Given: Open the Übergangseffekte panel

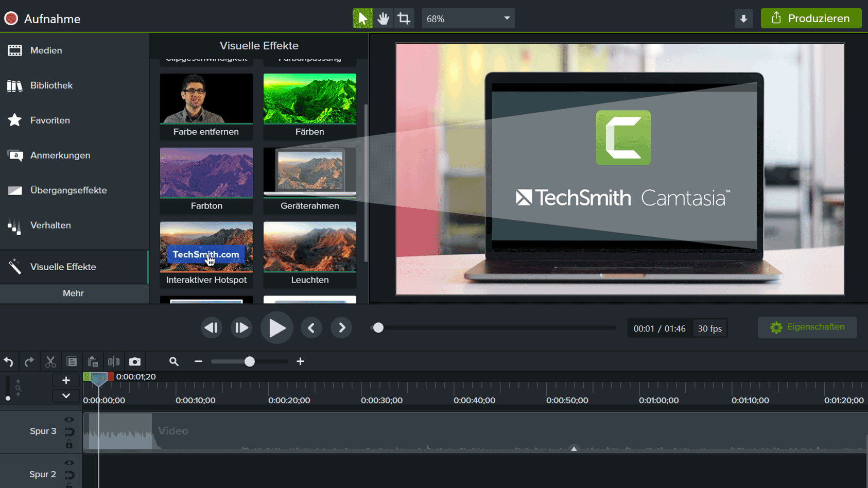Looking at the screenshot, I should pyautogui.click(x=68, y=190).
